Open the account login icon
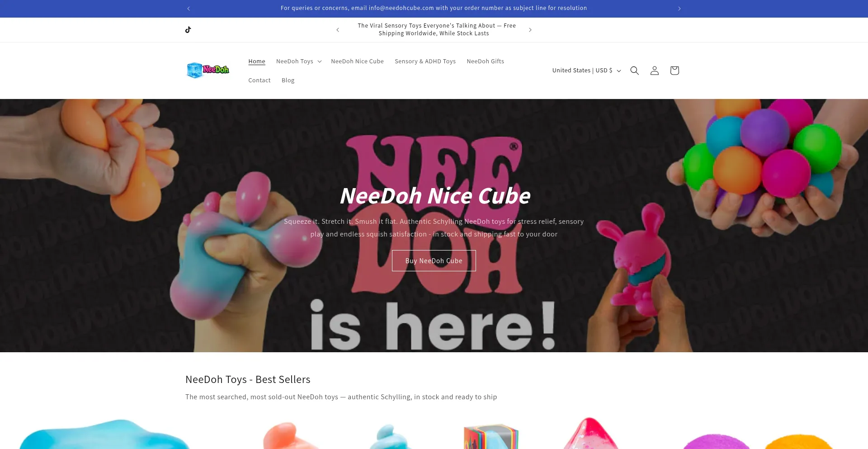 point(654,71)
